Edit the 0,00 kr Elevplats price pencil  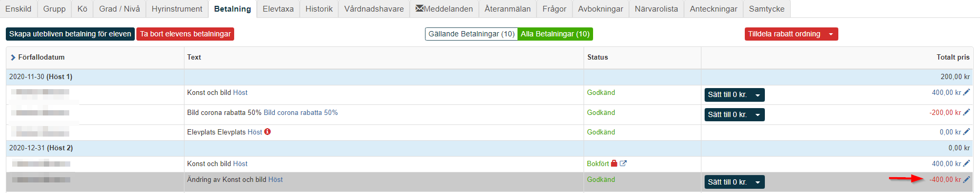tap(966, 132)
